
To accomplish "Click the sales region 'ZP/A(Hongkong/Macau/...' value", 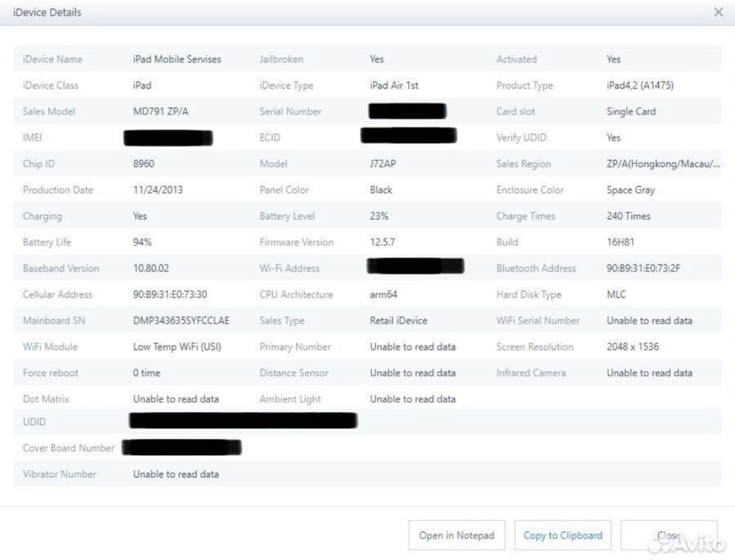I will tap(663, 164).
